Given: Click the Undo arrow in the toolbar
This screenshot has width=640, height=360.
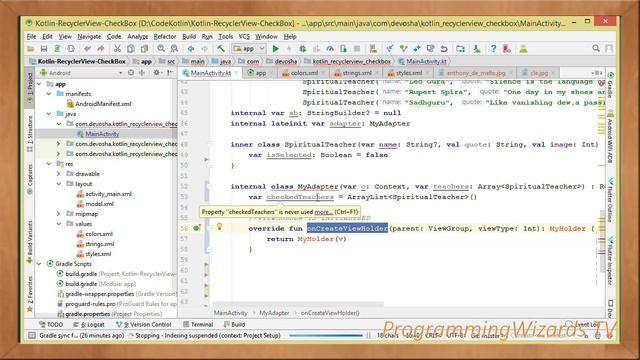Looking at the screenshot, I should coord(87,49).
